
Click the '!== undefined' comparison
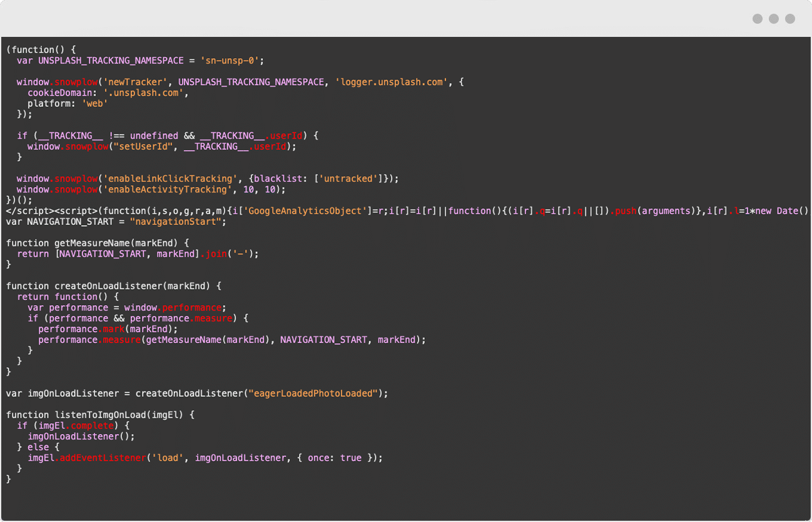pos(143,136)
